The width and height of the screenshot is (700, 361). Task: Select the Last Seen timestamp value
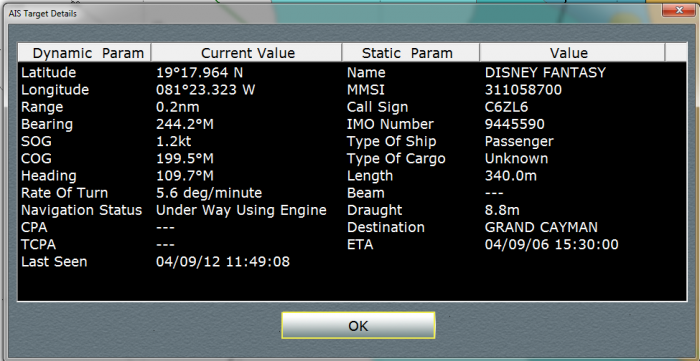[223, 261]
